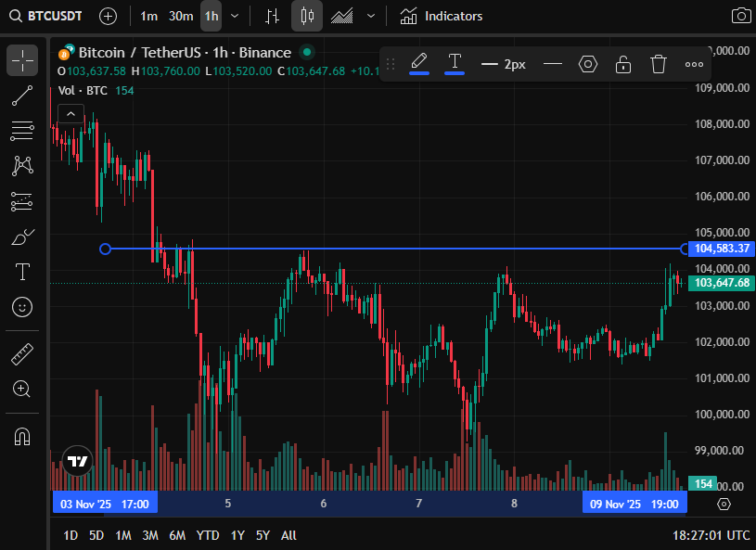Expand the timeframe interval dropdown
756x550 pixels.
(235, 17)
